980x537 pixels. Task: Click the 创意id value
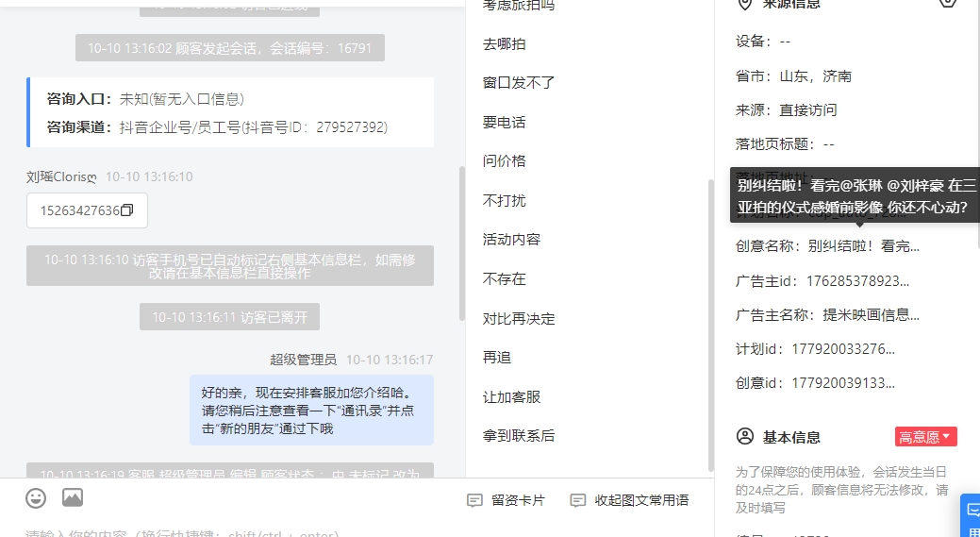(843, 382)
